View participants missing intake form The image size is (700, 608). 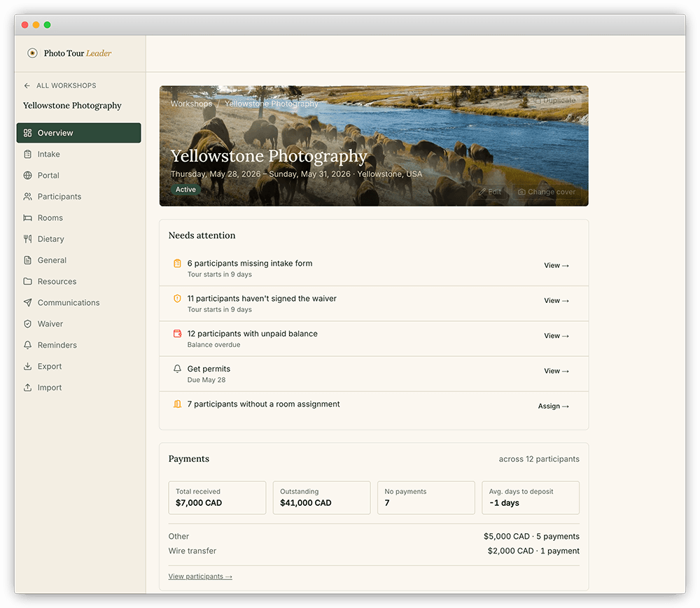[556, 265]
